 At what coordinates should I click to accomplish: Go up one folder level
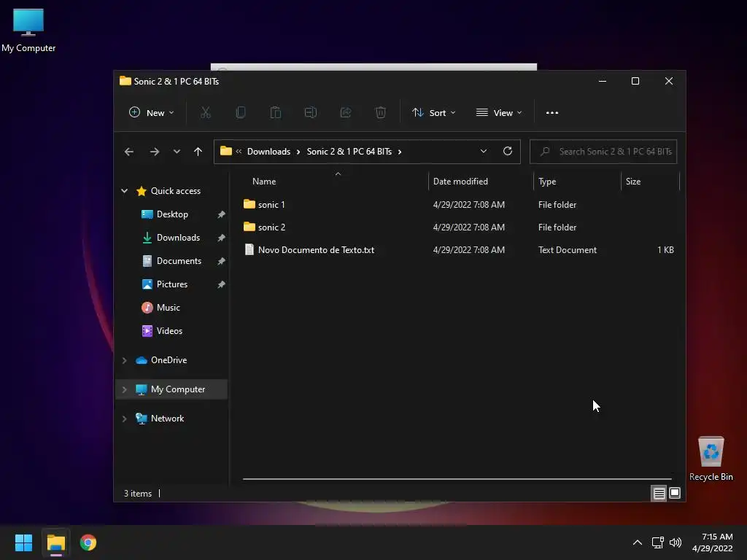(198, 152)
